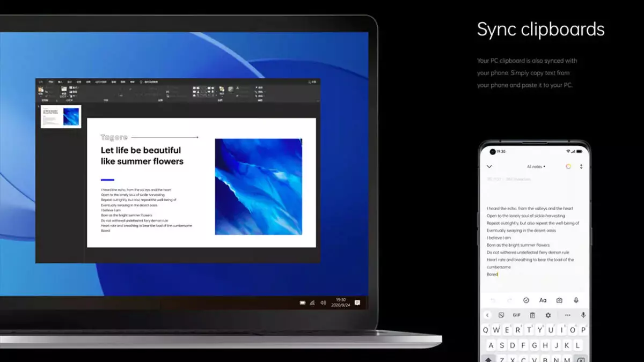This screenshot has height=362, width=644.
Task: Open the Windows notification center icon
Action: pos(357,303)
